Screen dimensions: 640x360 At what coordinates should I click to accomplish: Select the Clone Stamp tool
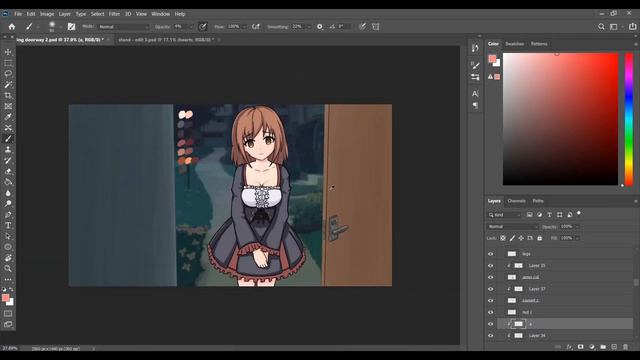(8, 149)
